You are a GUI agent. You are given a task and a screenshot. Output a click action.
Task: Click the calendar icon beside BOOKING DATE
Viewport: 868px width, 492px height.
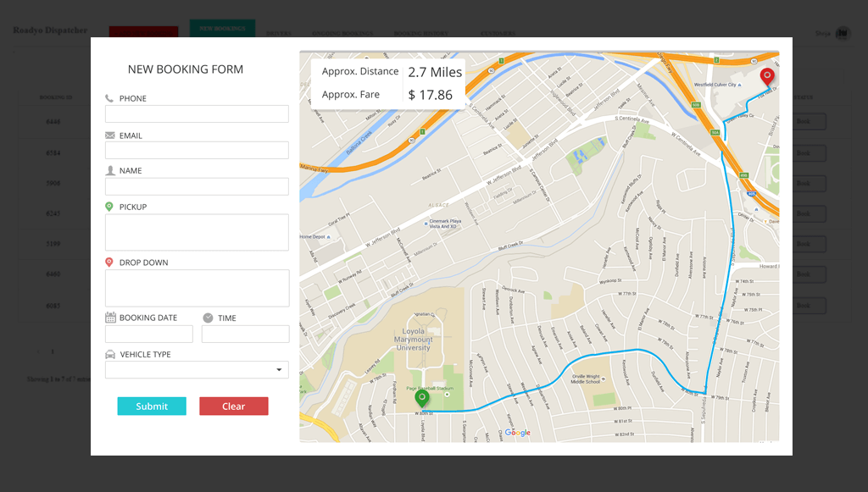[x=110, y=318]
